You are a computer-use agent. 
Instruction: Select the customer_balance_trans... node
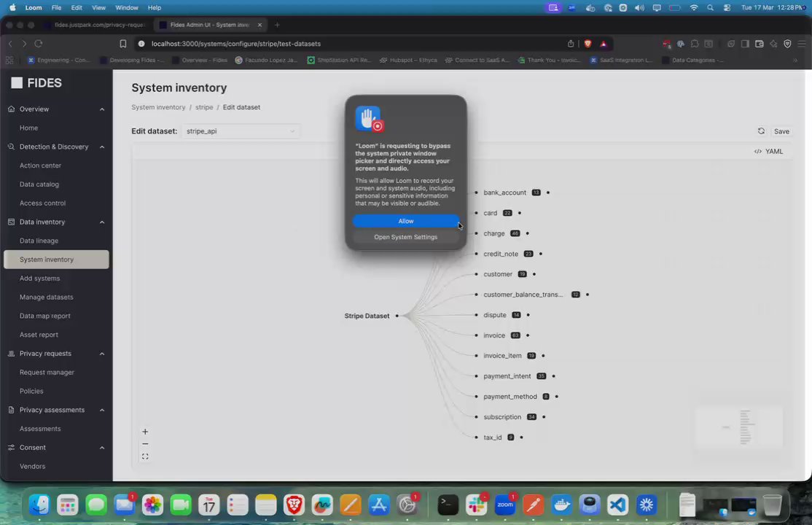523,295
